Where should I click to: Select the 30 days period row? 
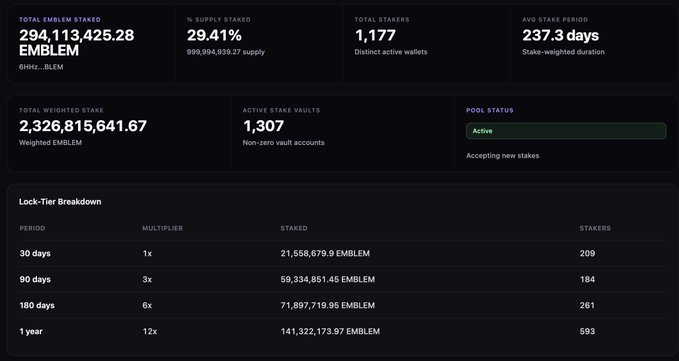pos(342,253)
